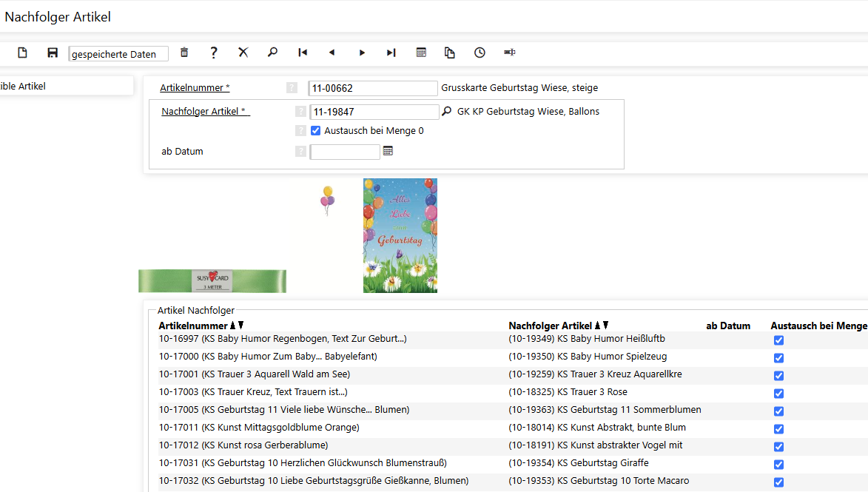Click the copy documents icon in toolbar
Viewport: 868px width, 492px height.
click(450, 53)
